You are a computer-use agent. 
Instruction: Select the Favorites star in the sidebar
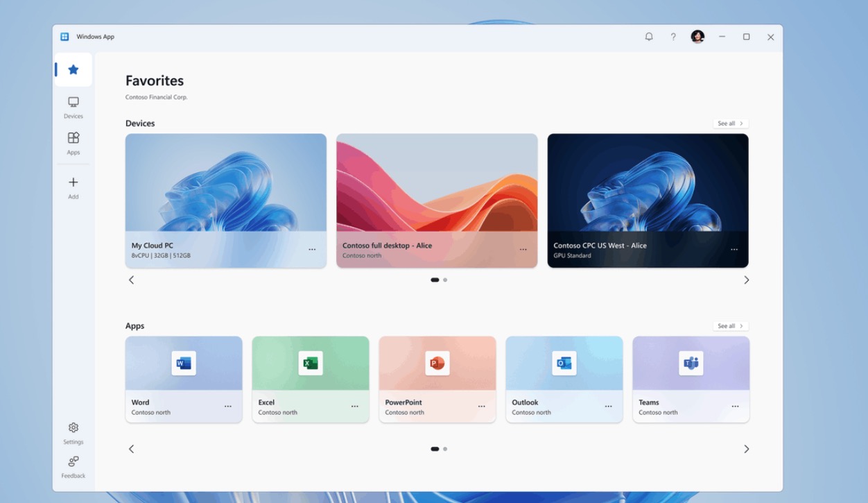[73, 69]
